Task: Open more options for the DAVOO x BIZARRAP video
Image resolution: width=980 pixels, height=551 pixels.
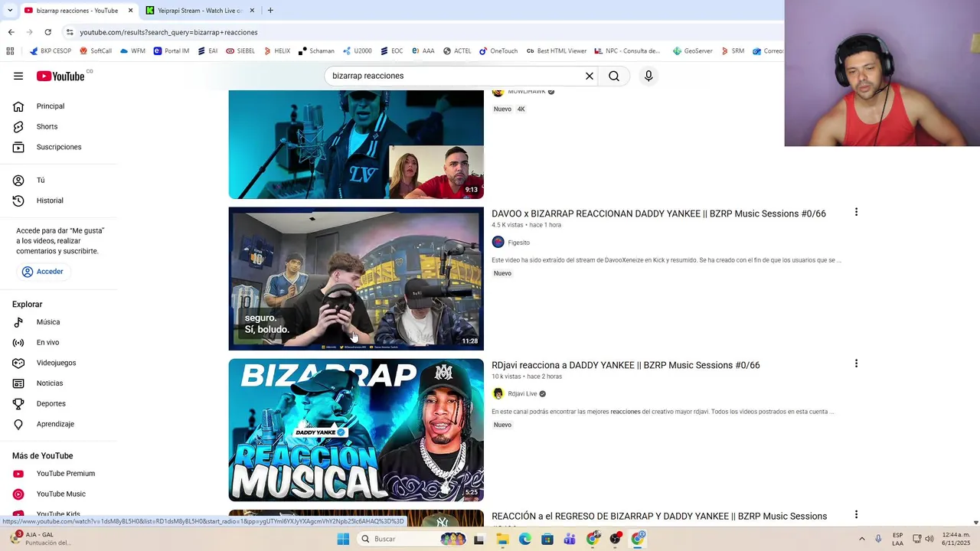Action: (856, 212)
